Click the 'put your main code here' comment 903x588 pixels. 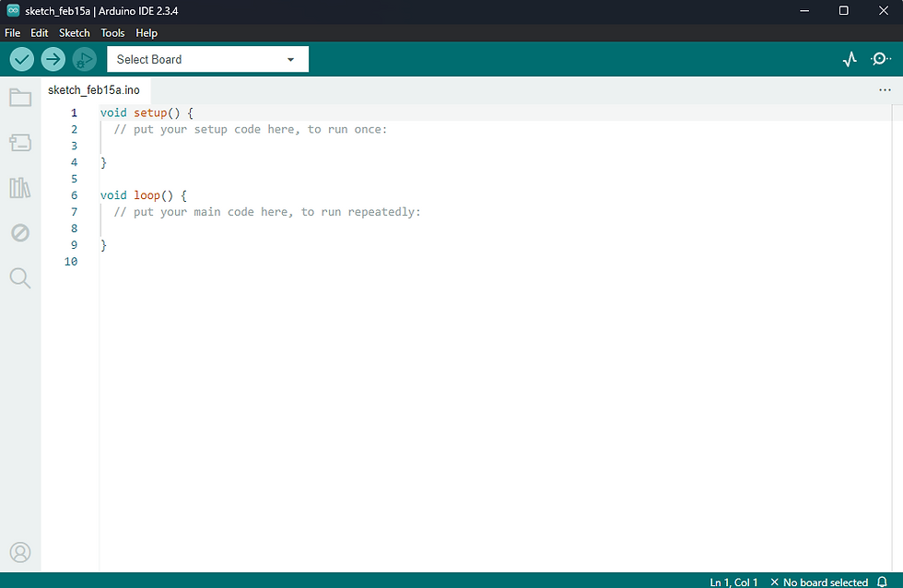pos(266,212)
